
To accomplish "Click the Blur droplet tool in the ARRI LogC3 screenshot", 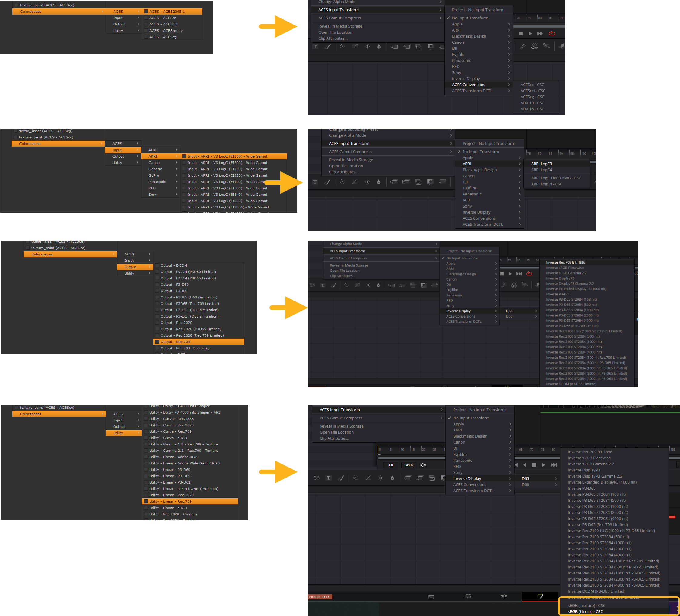I will (x=378, y=182).
